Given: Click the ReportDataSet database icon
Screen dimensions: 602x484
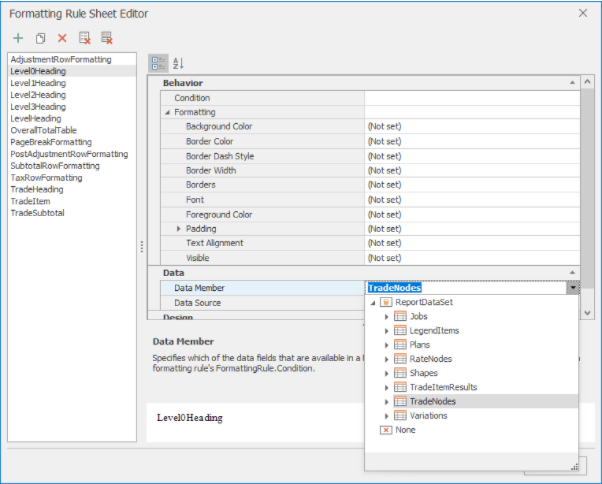Looking at the screenshot, I should click(386, 302).
